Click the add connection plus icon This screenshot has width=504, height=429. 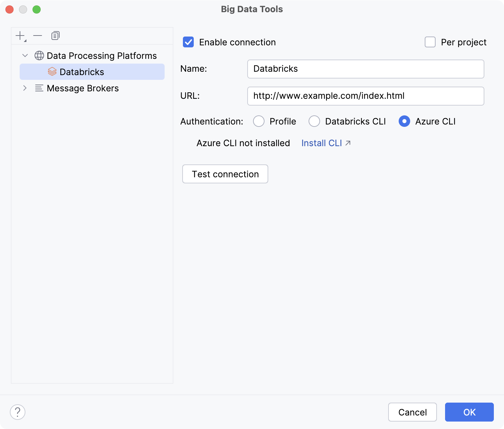tap(20, 35)
